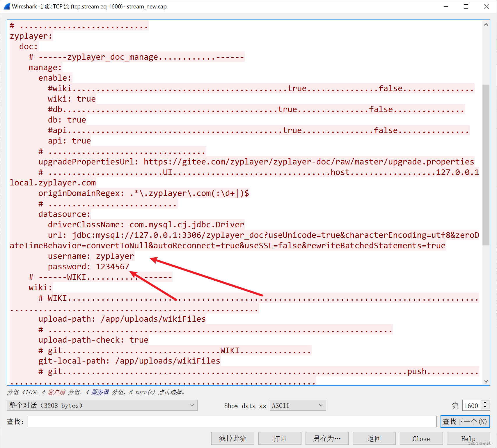
Task: Increment the stream number stepper up arrow
Action: click(485, 403)
